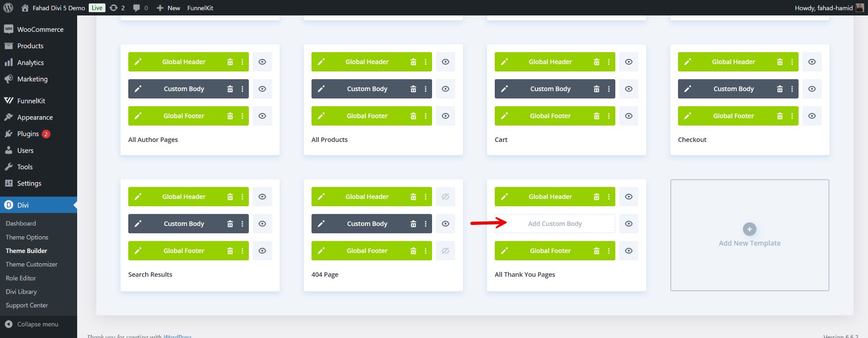Delete Global Footer in Checkout template
This screenshot has height=338, width=868.
(x=780, y=116)
